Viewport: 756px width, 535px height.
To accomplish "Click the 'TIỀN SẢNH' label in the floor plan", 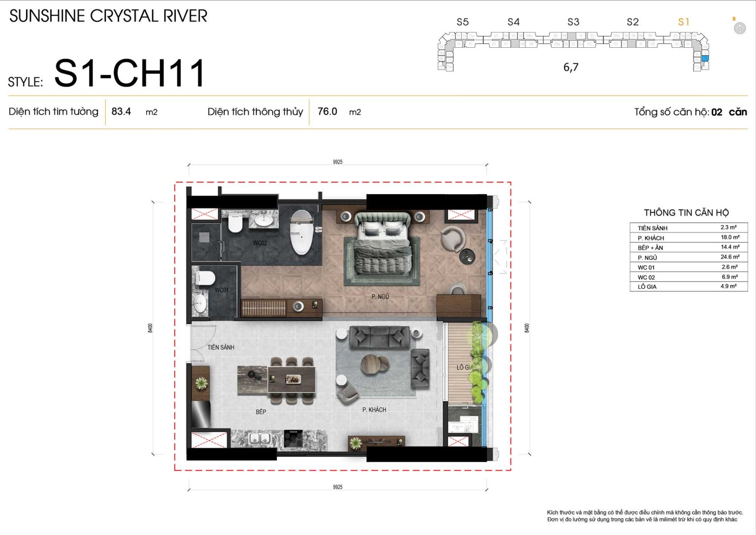I will 221,347.
